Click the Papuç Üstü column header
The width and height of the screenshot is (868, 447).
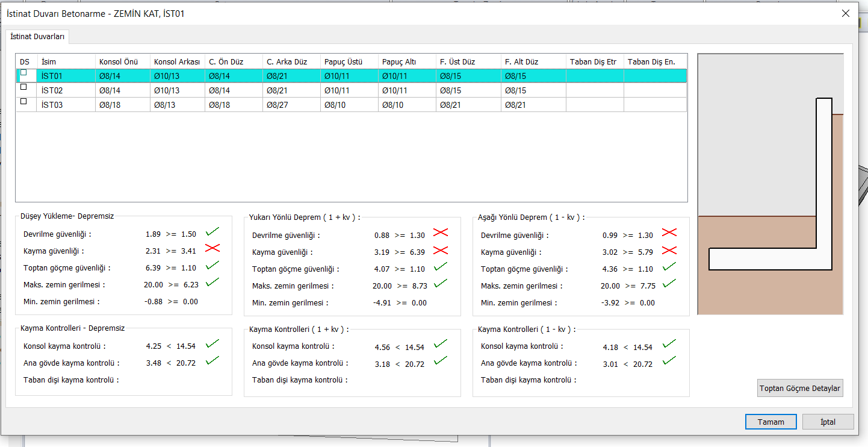tap(349, 61)
